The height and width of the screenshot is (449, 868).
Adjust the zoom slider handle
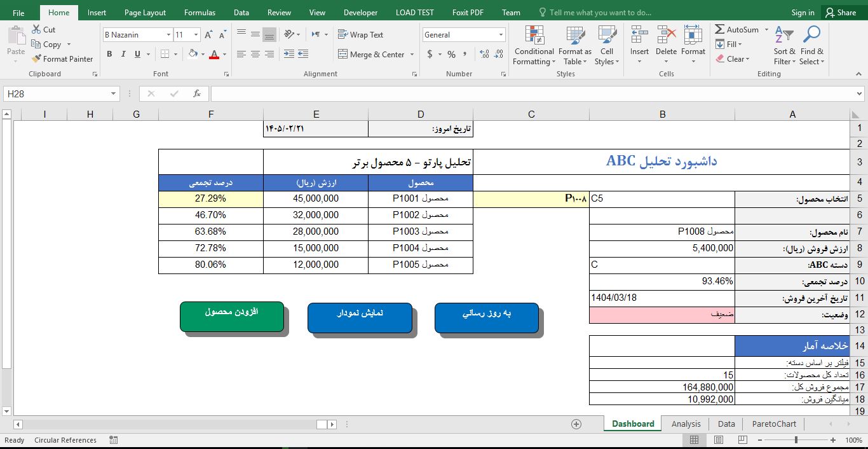click(796, 440)
